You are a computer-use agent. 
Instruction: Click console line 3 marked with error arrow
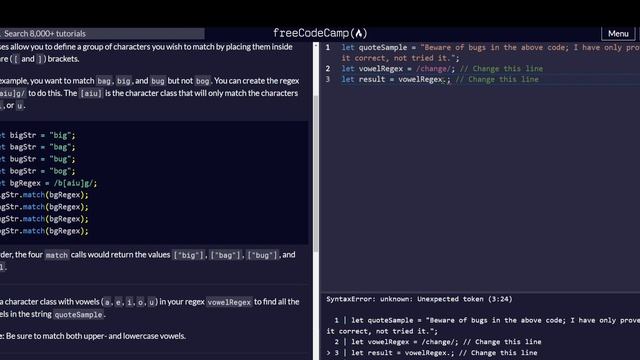click(432, 353)
